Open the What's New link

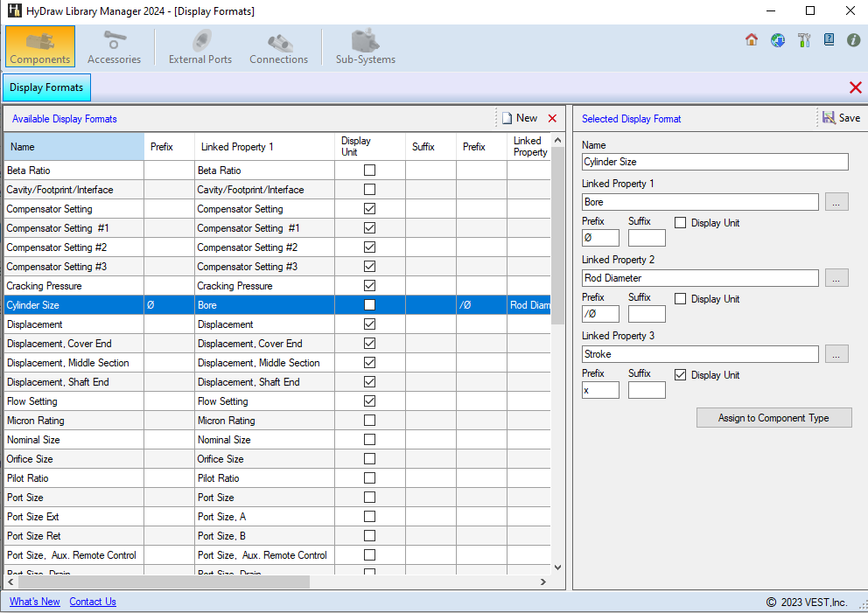pos(34,602)
